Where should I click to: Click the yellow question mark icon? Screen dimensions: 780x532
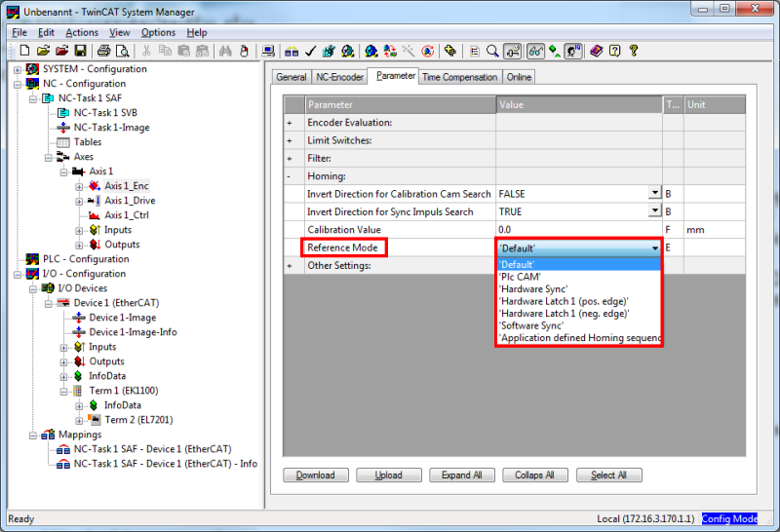[x=633, y=51]
